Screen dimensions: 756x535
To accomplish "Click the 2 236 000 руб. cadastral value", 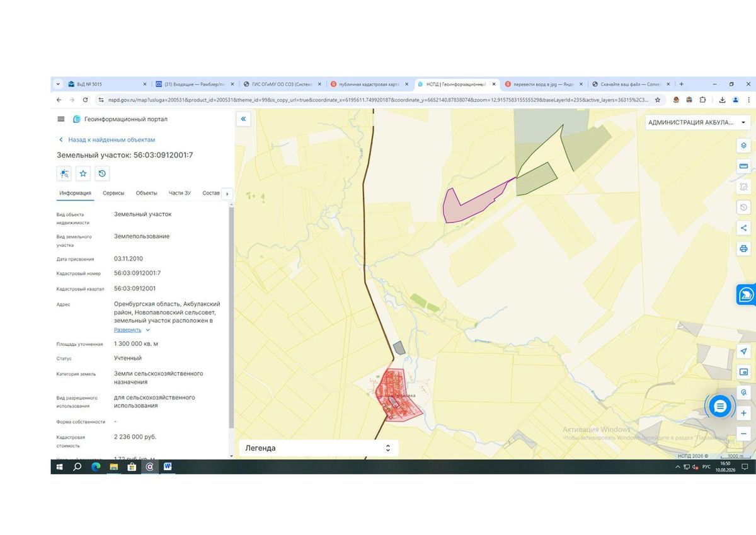I will [x=135, y=436].
